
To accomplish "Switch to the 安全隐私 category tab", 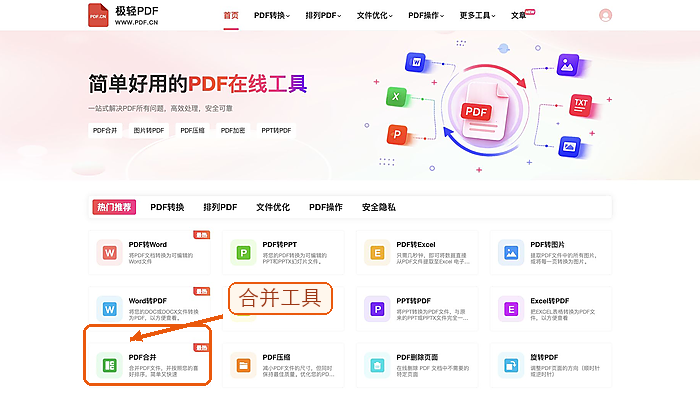I will point(379,207).
